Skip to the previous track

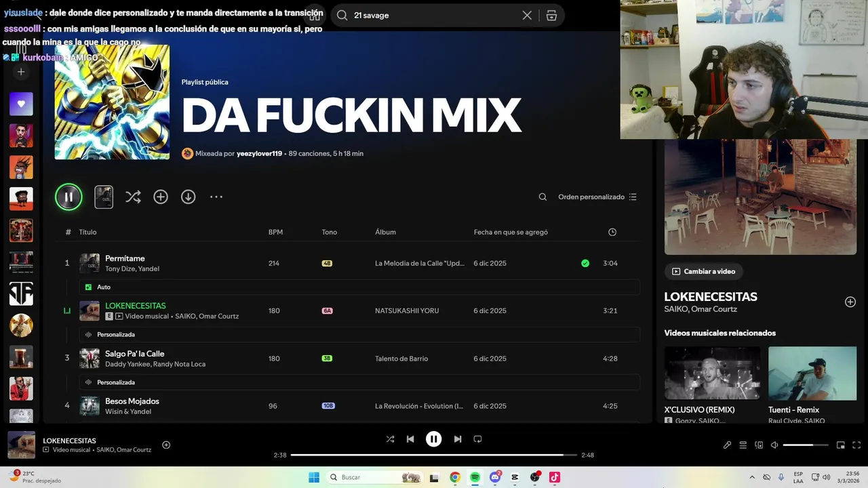(x=410, y=439)
